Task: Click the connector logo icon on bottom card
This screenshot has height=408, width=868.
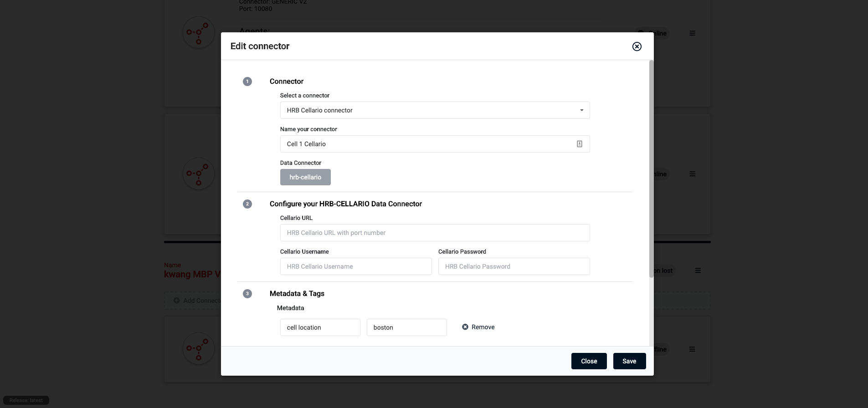Action: point(198,349)
